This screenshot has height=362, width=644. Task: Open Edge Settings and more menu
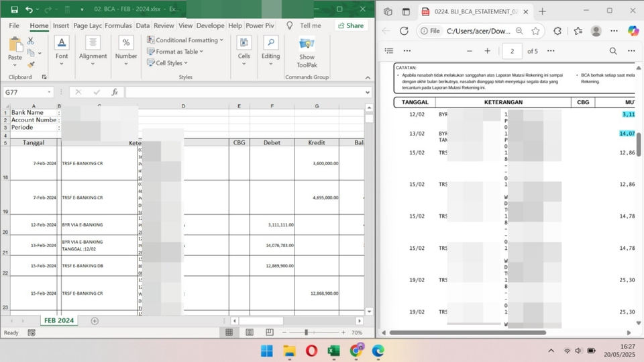pos(614,31)
